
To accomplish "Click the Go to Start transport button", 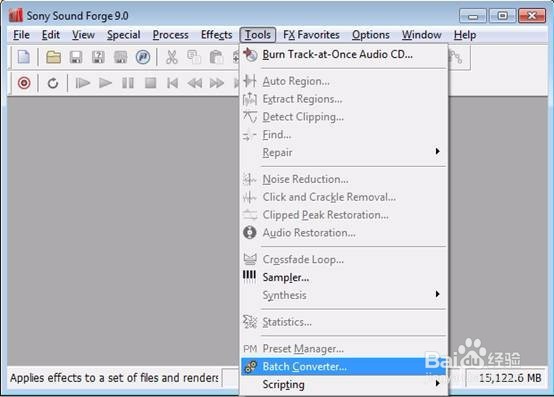I will point(172,83).
